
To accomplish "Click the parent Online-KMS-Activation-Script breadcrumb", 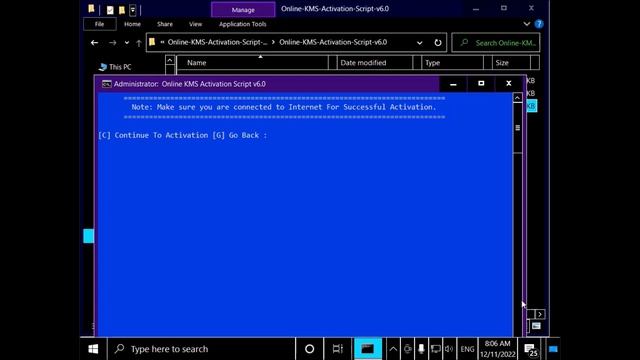I will click(218, 42).
